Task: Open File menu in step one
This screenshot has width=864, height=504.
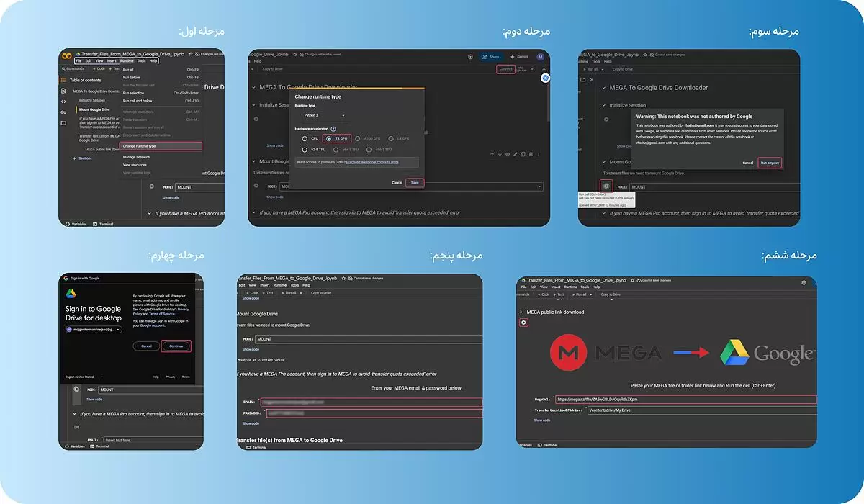Action: (79, 61)
